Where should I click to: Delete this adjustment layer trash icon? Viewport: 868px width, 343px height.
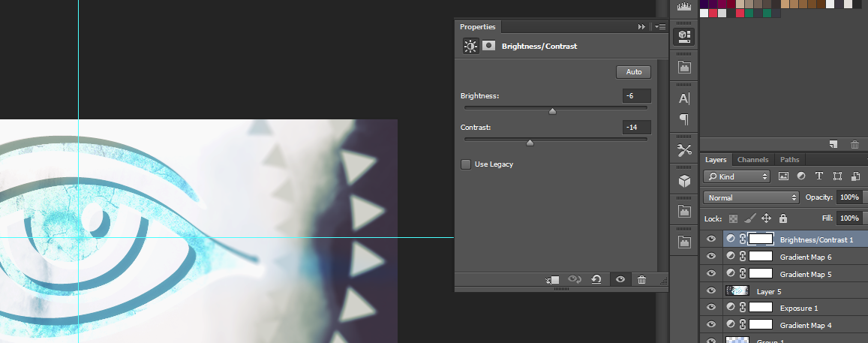[x=641, y=280]
